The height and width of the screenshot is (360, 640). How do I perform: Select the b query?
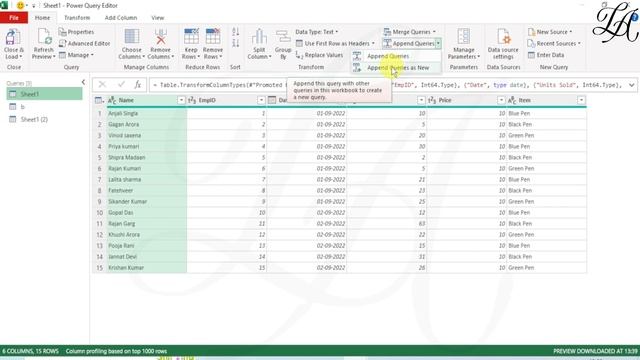(x=44, y=107)
